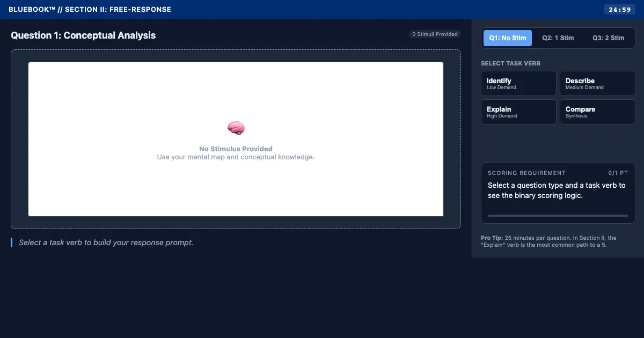Click the scoring progress bar
Image resolution: width=644 pixels, height=338 pixels.
point(558,216)
